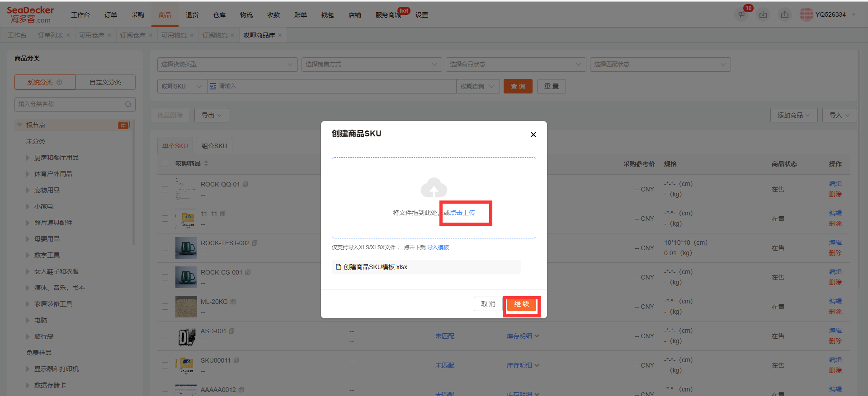This screenshot has height=396, width=868.
Task: Check the ML-20KG row checkbox
Action: pos(165,307)
